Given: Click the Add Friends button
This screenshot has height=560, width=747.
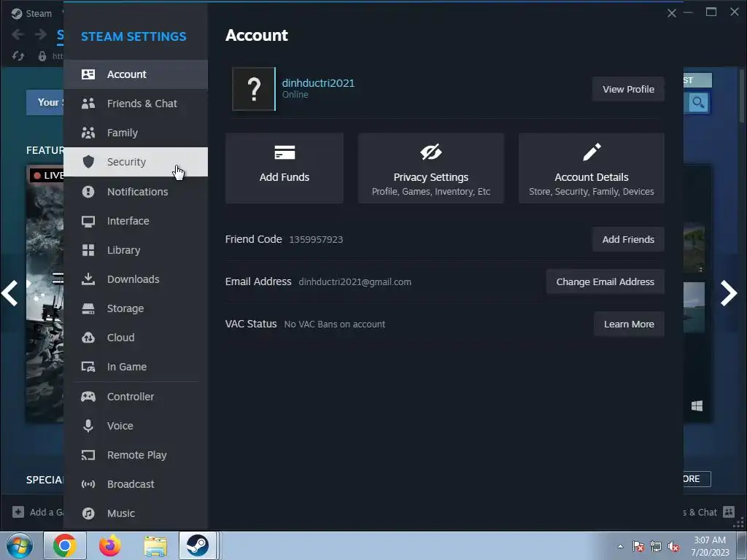Looking at the screenshot, I should click(628, 239).
